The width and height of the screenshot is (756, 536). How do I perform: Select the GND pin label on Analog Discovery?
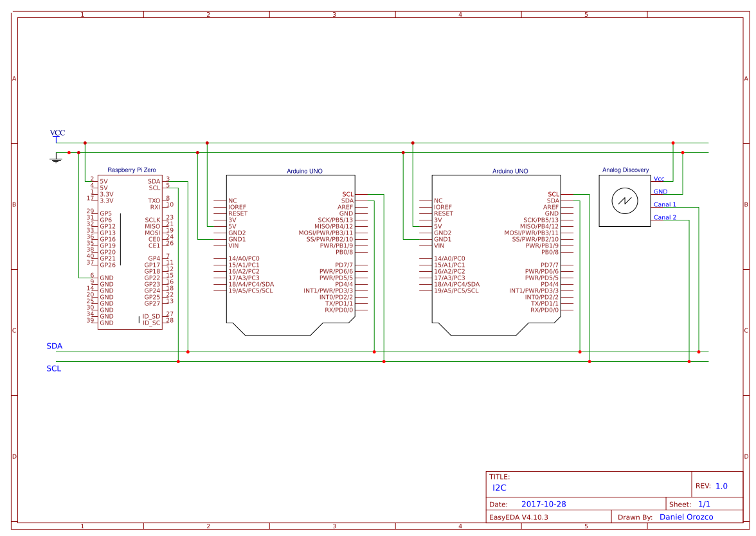coord(660,192)
